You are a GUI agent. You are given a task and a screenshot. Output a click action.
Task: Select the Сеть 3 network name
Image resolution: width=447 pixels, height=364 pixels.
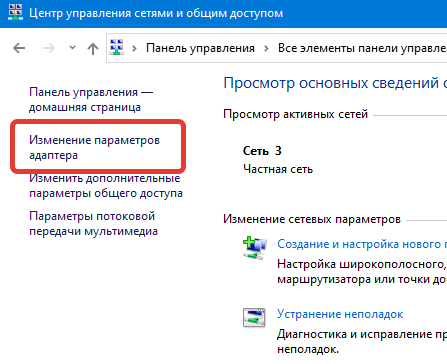coord(262,151)
